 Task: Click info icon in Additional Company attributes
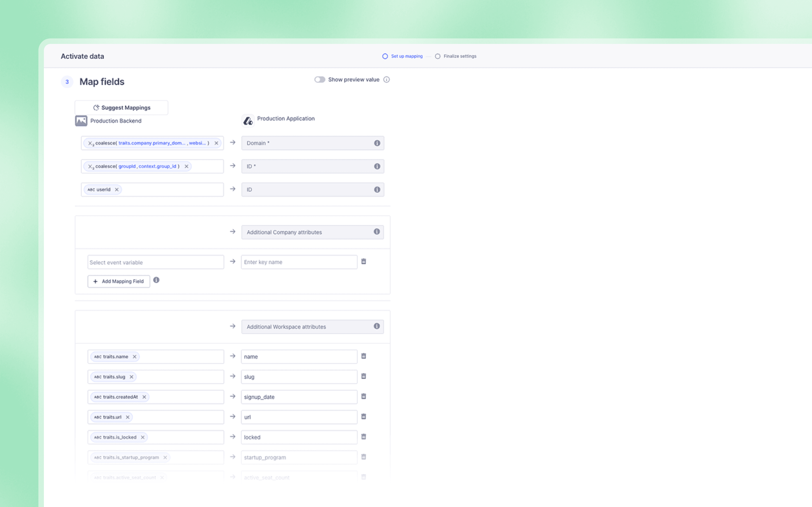(x=376, y=232)
